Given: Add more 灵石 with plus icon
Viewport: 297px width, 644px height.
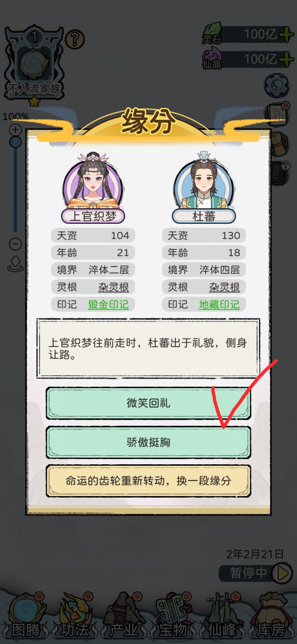Looking at the screenshot, I should (x=286, y=35).
